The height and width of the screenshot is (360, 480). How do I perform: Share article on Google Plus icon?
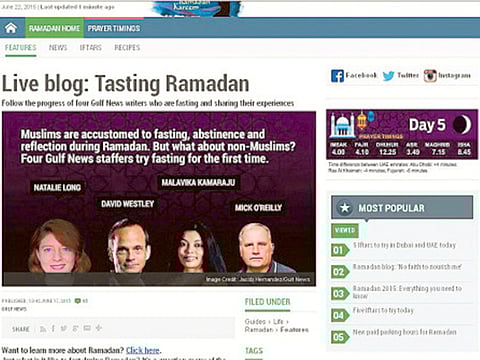[x=75, y=329]
